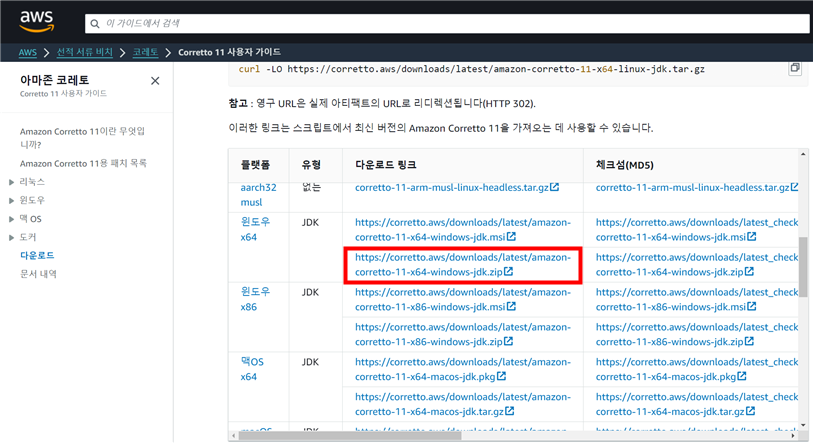Download amazon-corretto-11-x64-macos-jdk.tar.gz
Viewport: 815px width, 445px height.
point(463,404)
